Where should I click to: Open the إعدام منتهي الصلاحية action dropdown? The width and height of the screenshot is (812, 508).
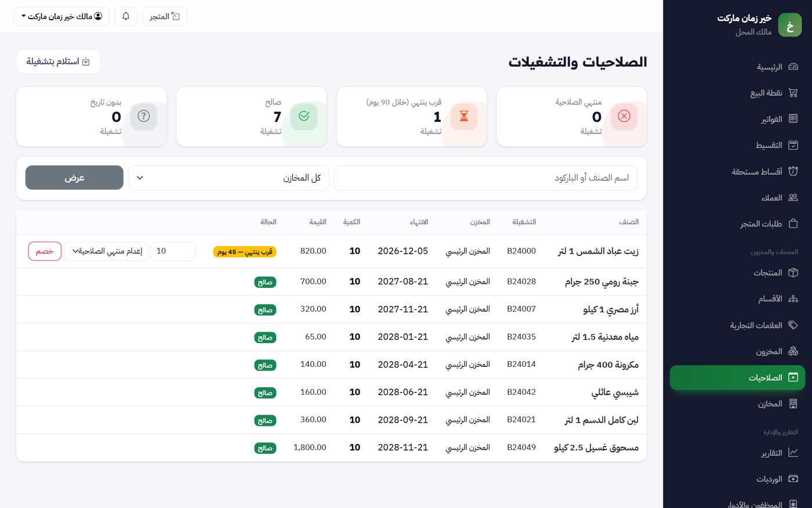click(x=106, y=251)
